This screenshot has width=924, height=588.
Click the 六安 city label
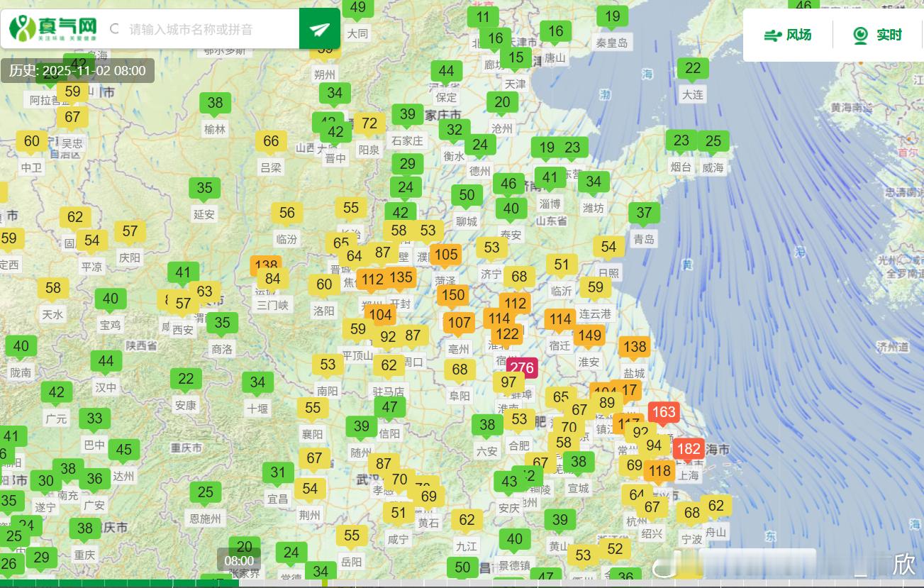point(487,451)
